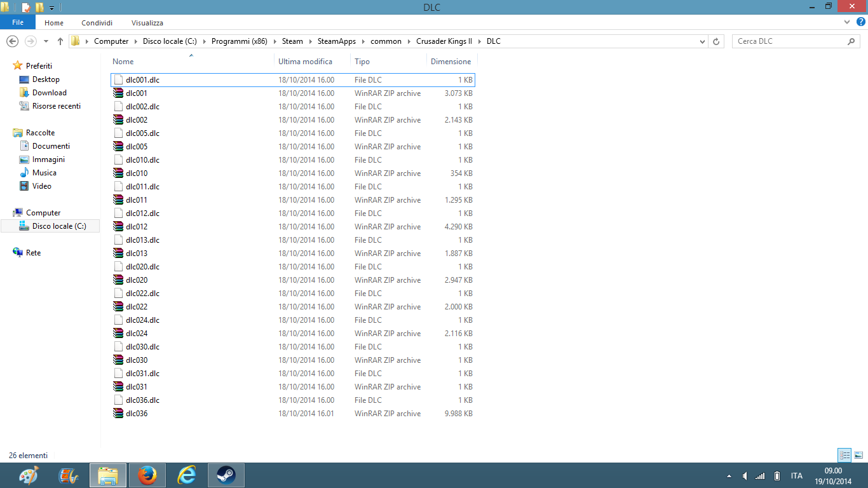
Task: Open the address bar history dropdown
Action: click(x=702, y=41)
